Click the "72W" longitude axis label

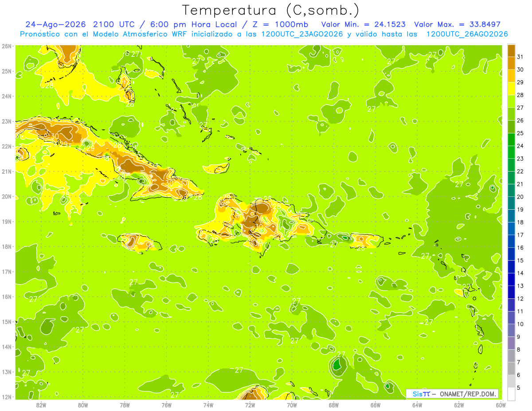point(250,405)
